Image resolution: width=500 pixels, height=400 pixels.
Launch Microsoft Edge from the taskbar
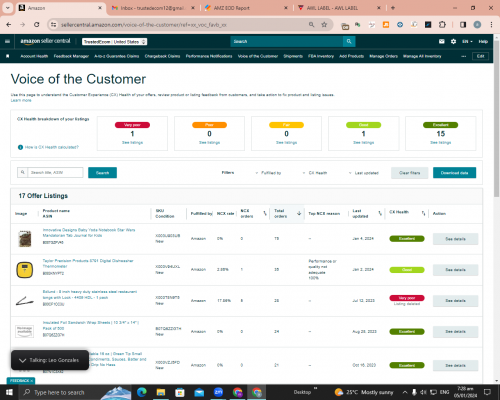pos(142,392)
